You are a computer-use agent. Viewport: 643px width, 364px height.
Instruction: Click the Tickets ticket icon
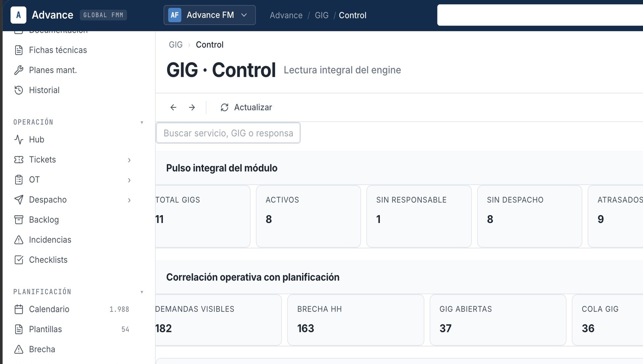19,160
